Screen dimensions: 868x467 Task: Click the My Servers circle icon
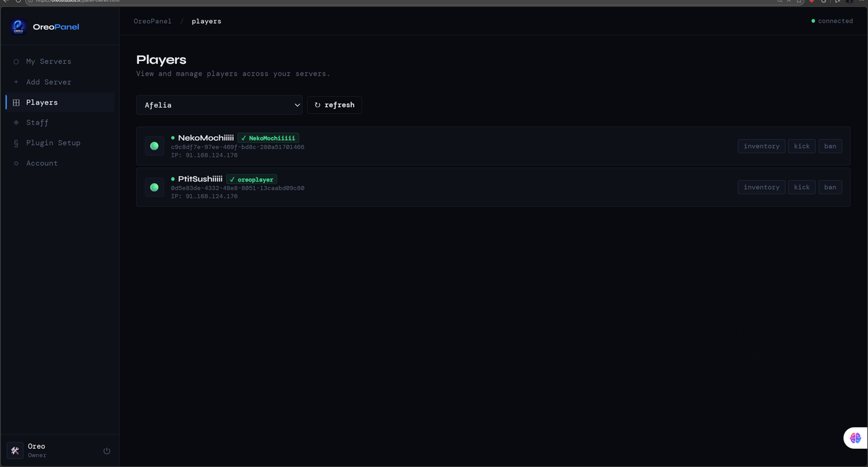click(x=16, y=62)
